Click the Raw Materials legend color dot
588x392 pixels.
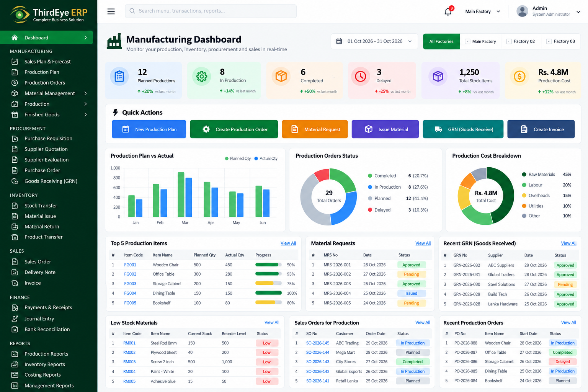(524, 175)
